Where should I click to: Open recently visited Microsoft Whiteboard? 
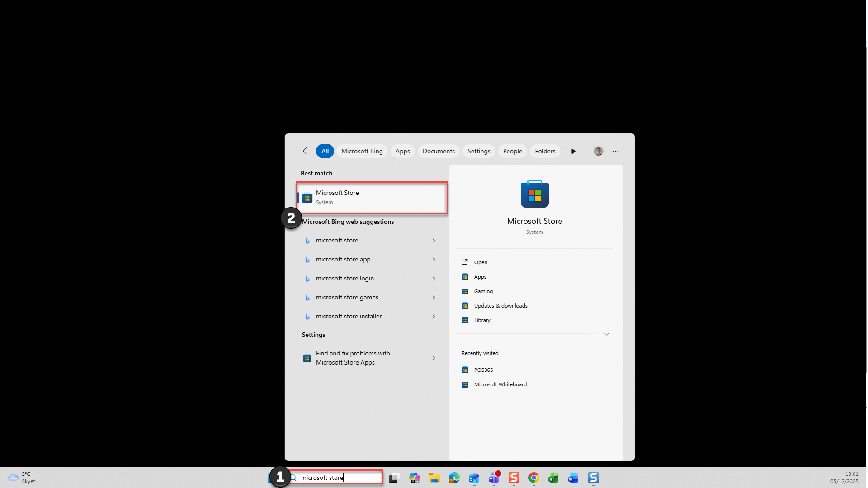[500, 384]
